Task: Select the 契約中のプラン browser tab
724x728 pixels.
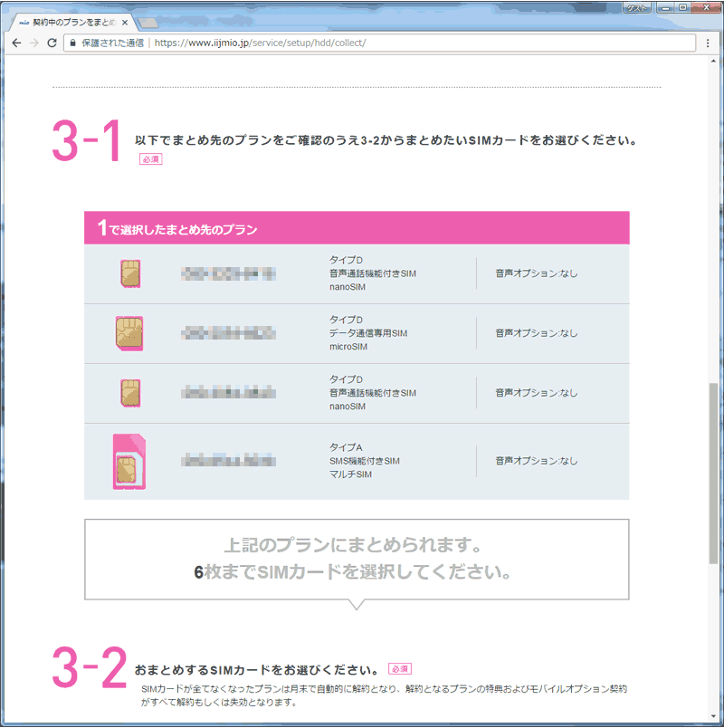Action: pos(72,21)
